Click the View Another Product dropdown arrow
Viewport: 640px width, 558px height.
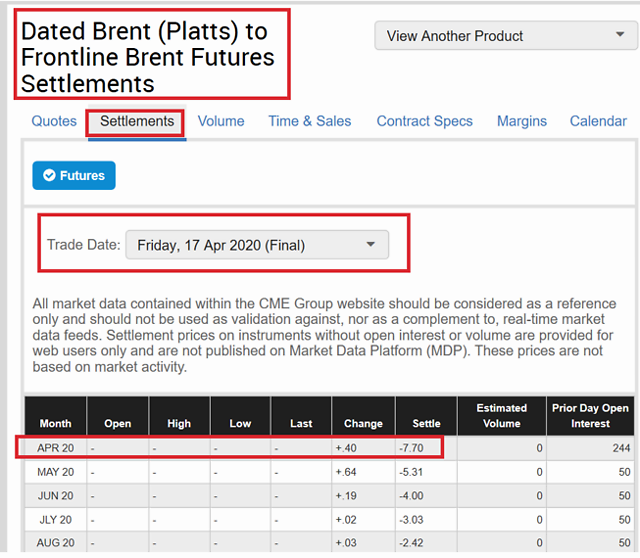tap(620, 35)
